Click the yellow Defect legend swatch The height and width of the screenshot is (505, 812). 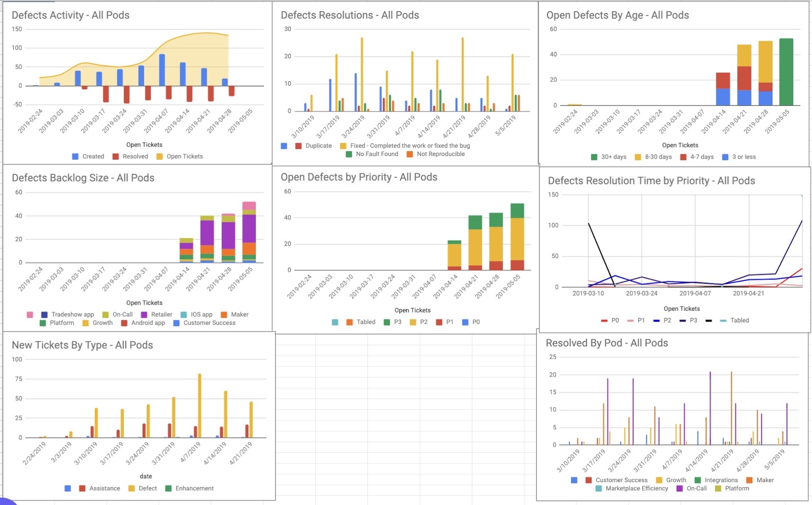point(131,489)
